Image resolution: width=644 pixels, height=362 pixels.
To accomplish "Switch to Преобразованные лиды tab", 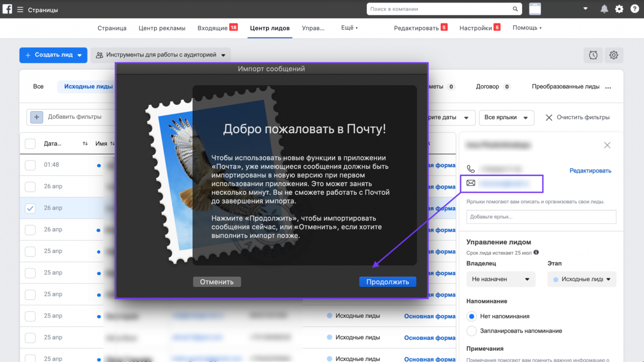I will click(x=566, y=86).
